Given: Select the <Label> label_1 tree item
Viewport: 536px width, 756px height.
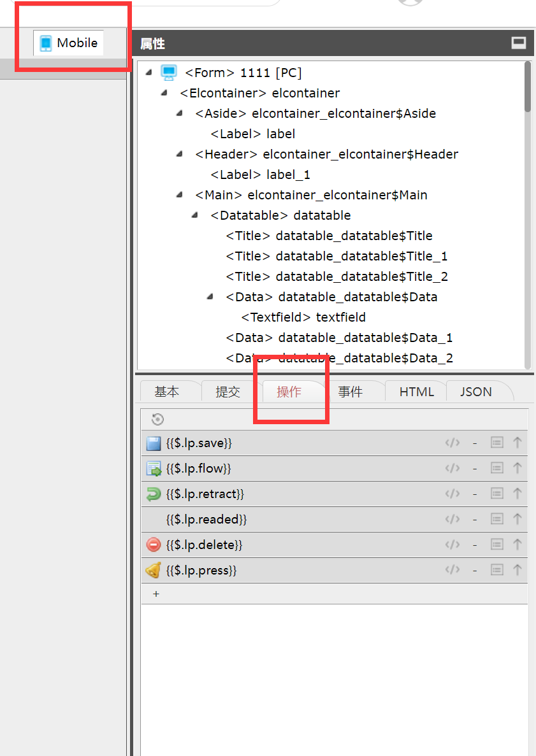Looking at the screenshot, I should click(x=261, y=175).
